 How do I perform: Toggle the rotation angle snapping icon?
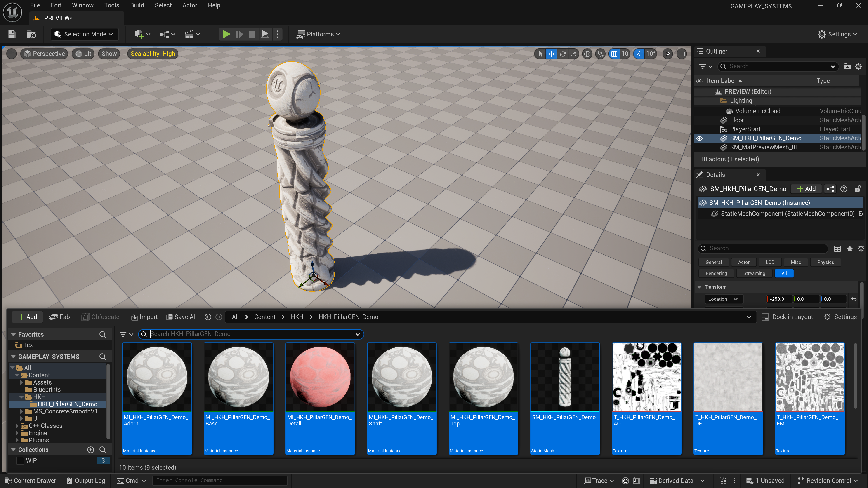point(639,54)
